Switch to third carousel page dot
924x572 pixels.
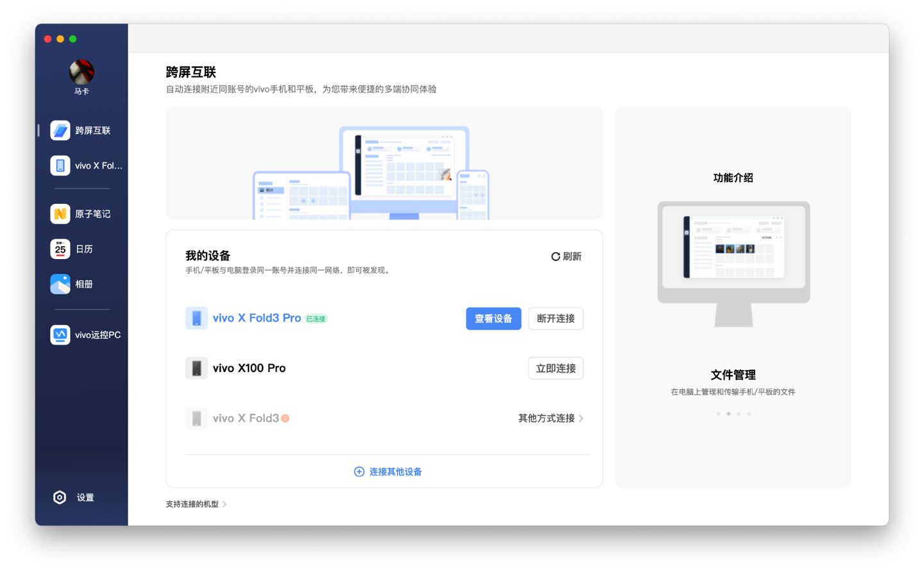(x=739, y=414)
